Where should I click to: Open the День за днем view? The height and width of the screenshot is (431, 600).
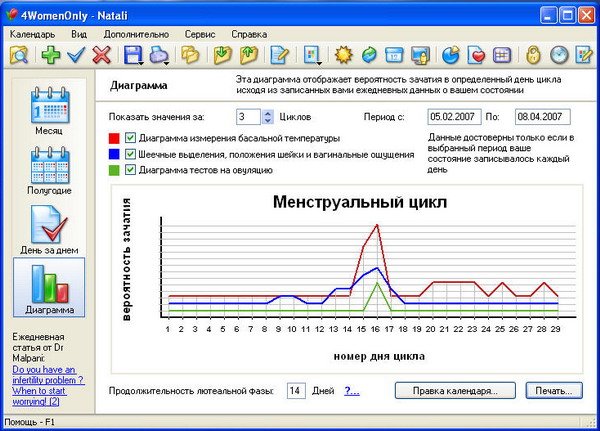point(49,230)
